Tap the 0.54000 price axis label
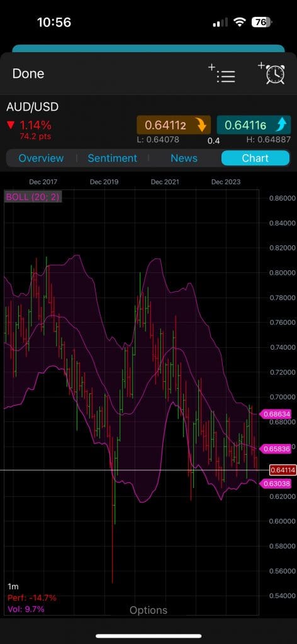Screen dimensions: 297x644 [282, 596]
